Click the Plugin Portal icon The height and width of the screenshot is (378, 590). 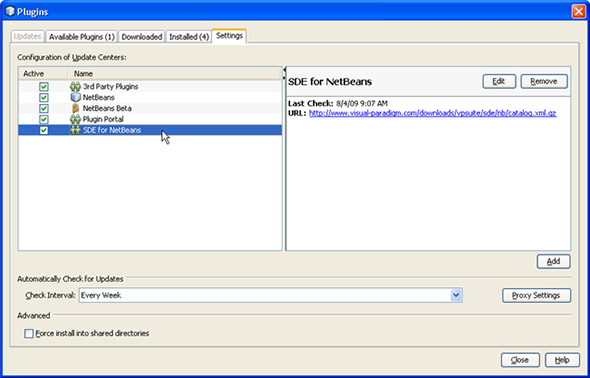(x=75, y=119)
